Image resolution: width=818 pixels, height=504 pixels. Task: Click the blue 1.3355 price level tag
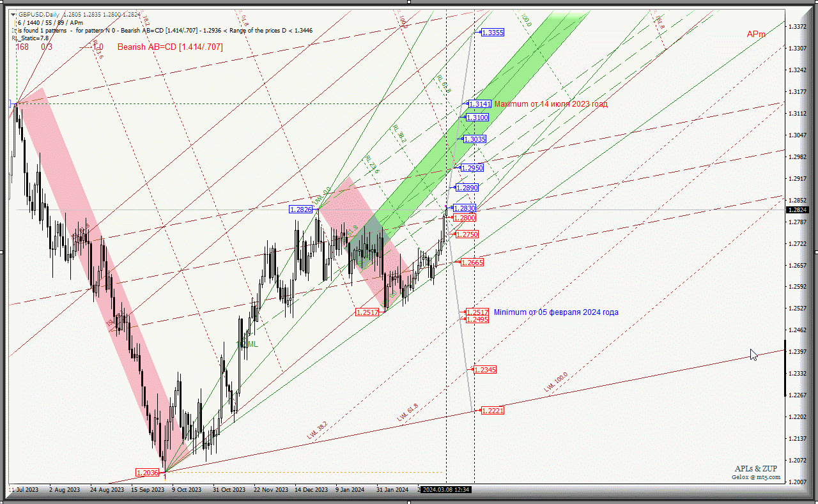pyautogui.click(x=493, y=33)
